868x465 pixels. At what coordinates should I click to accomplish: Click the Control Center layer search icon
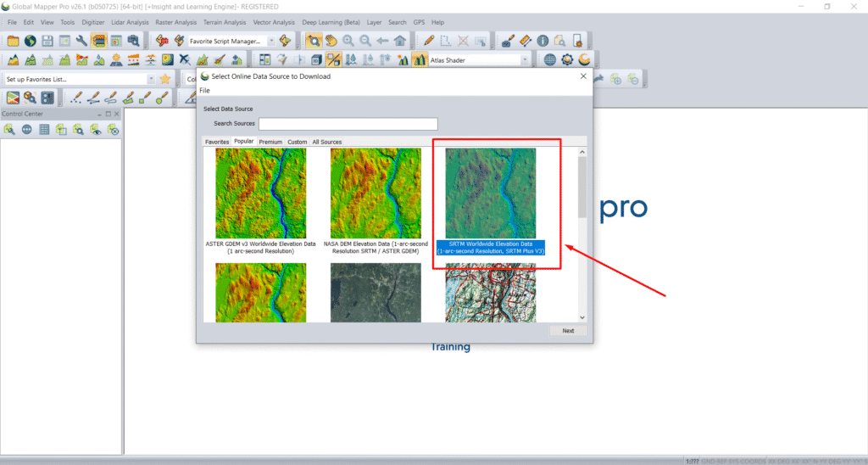coord(79,130)
